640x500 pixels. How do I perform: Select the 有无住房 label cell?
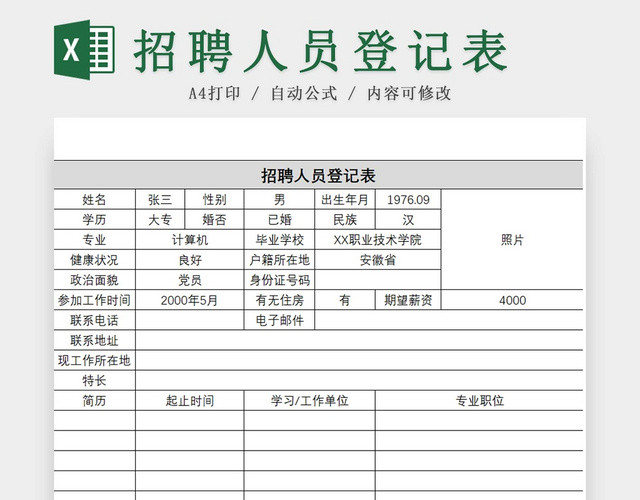tap(280, 300)
